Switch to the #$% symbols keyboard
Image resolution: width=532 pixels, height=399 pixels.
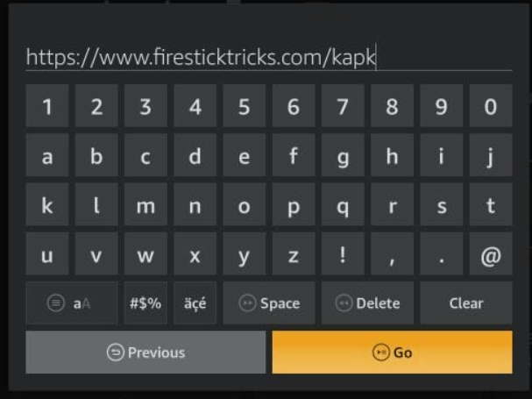(x=145, y=303)
